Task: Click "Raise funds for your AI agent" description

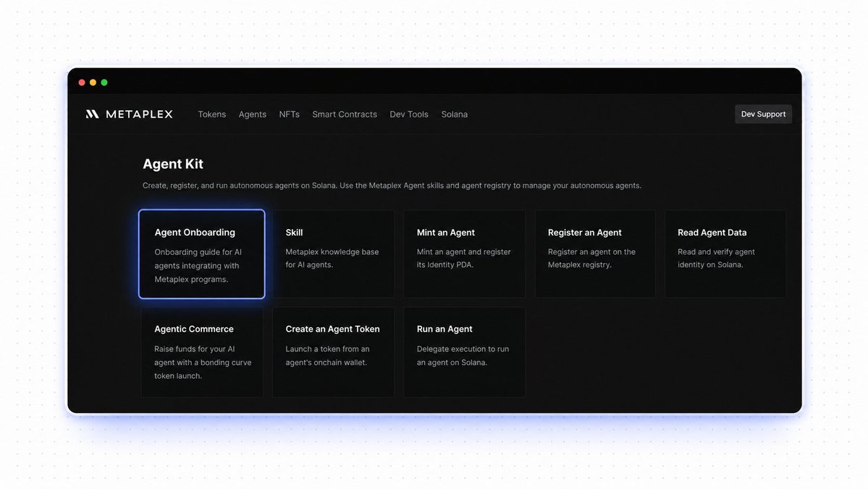Action: tap(203, 362)
